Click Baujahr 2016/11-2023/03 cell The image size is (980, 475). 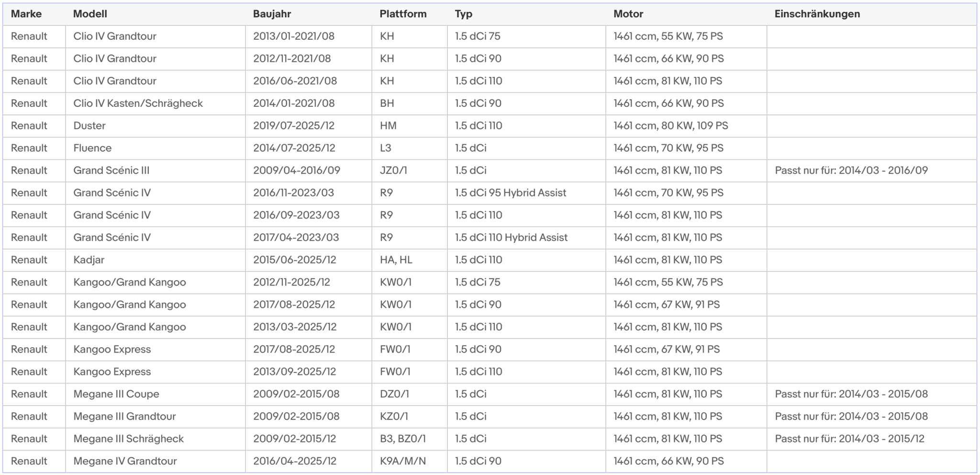(309, 193)
